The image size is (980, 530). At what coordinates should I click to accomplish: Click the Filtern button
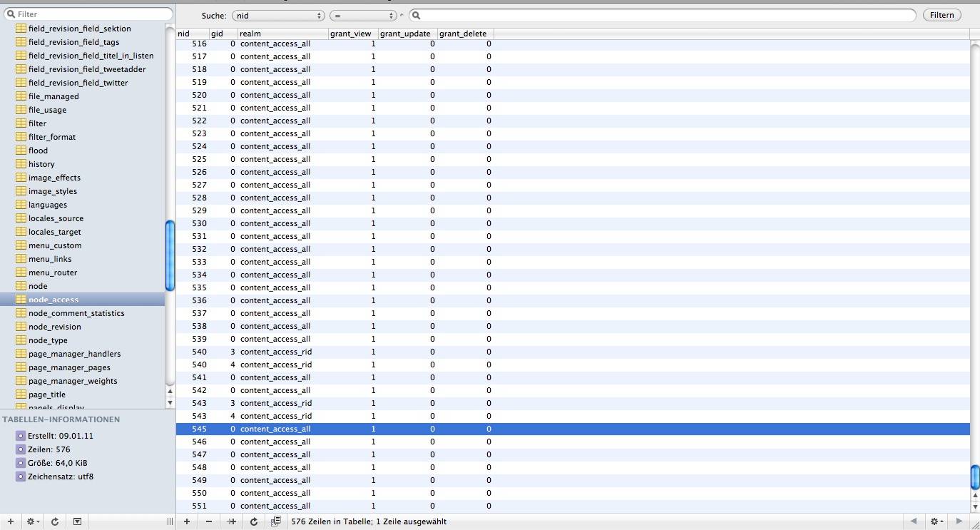click(941, 14)
